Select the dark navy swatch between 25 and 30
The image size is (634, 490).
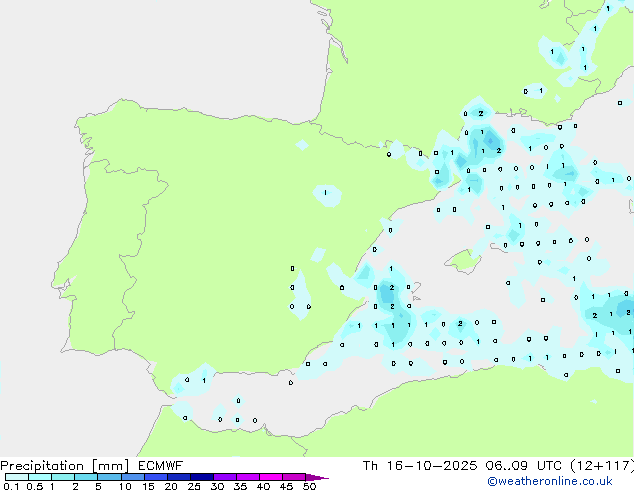tap(202, 477)
